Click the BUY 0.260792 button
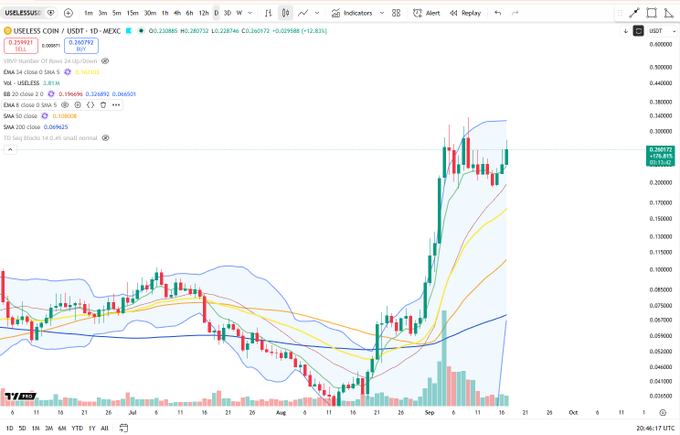The image size is (680, 435). tap(81, 45)
